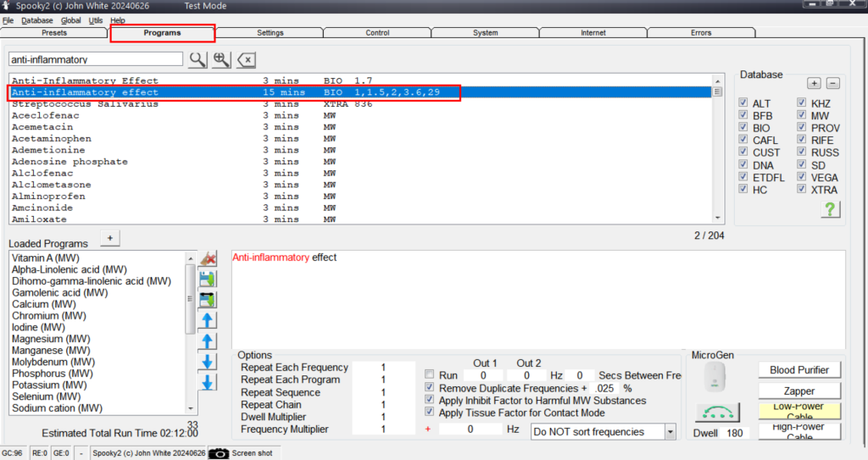Click the magnifier-plus search icon
868x460 pixels.
click(221, 59)
